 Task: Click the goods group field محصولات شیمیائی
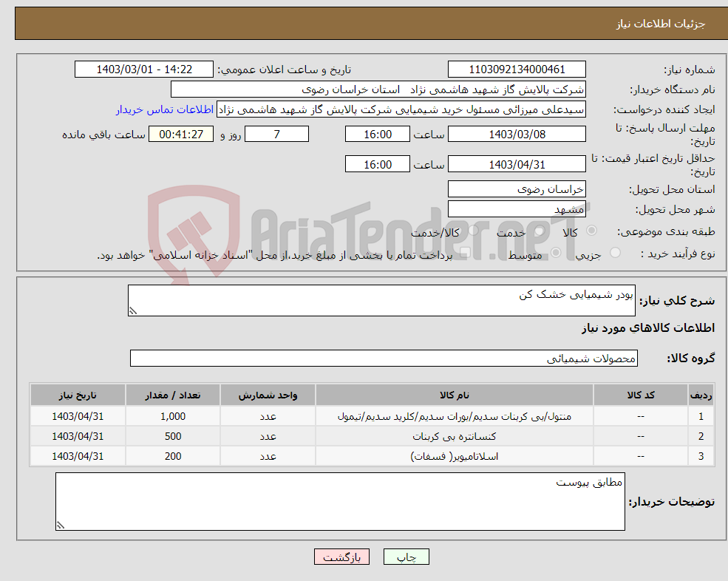click(384, 358)
